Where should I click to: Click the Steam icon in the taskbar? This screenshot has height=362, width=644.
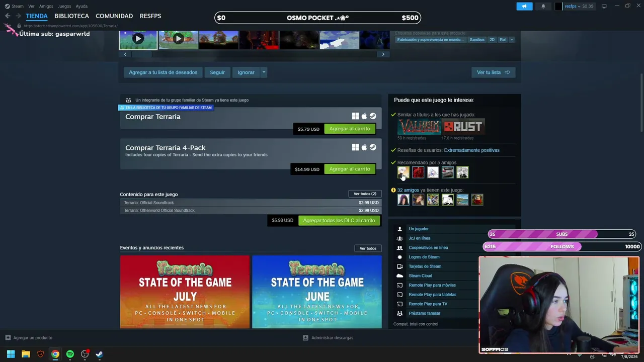tap(99, 354)
